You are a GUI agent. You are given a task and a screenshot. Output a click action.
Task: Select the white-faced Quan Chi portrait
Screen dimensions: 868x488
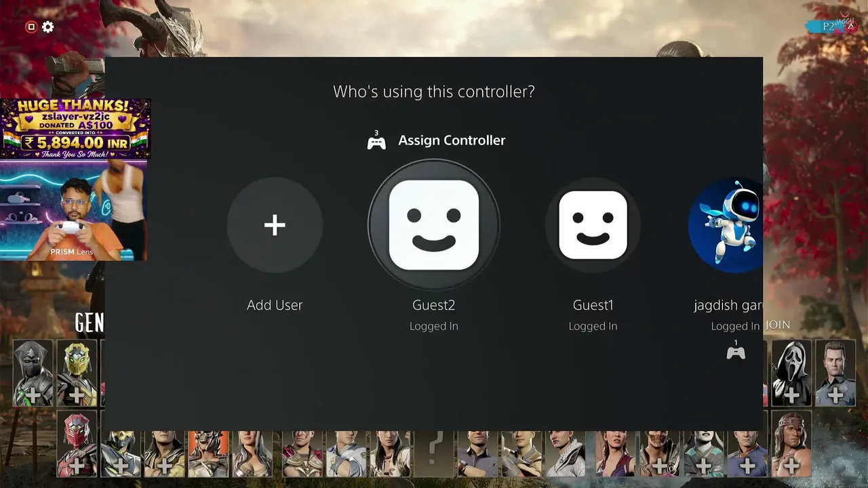[703, 453]
